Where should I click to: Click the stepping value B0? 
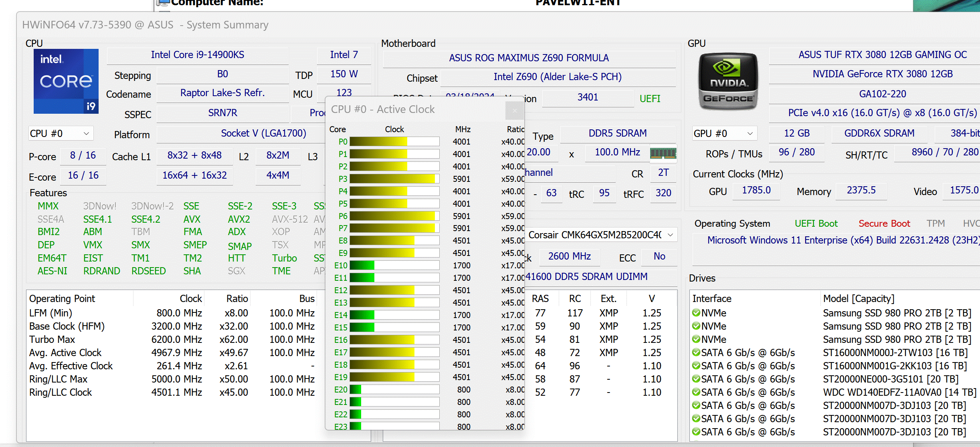222,74
